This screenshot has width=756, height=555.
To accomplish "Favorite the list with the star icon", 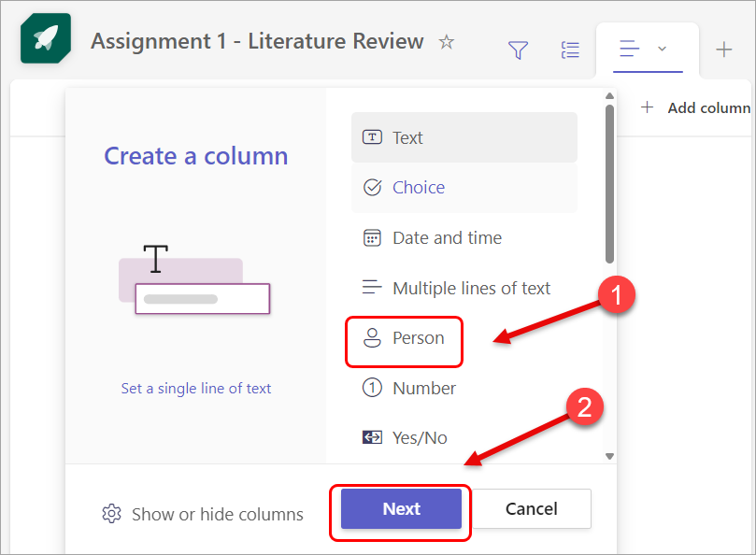I will 447,42.
